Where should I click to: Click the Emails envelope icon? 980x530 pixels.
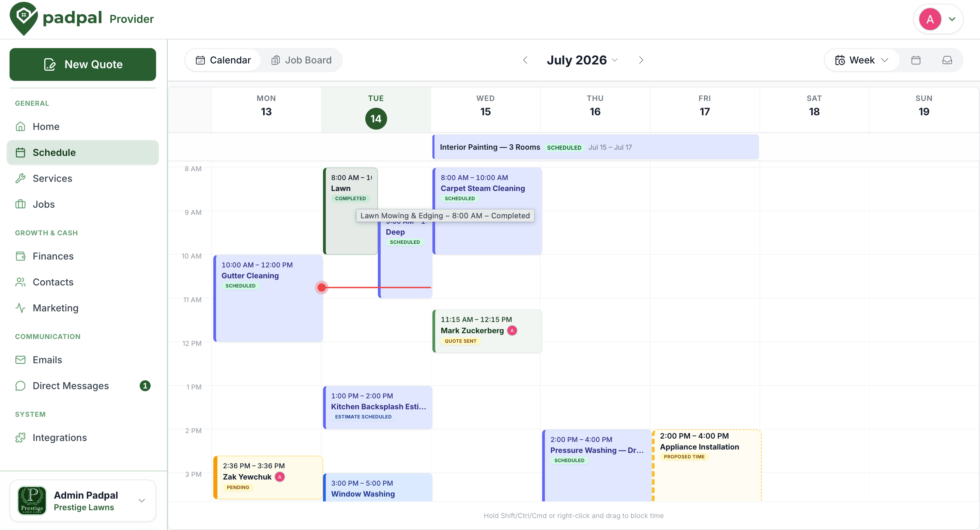point(20,360)
